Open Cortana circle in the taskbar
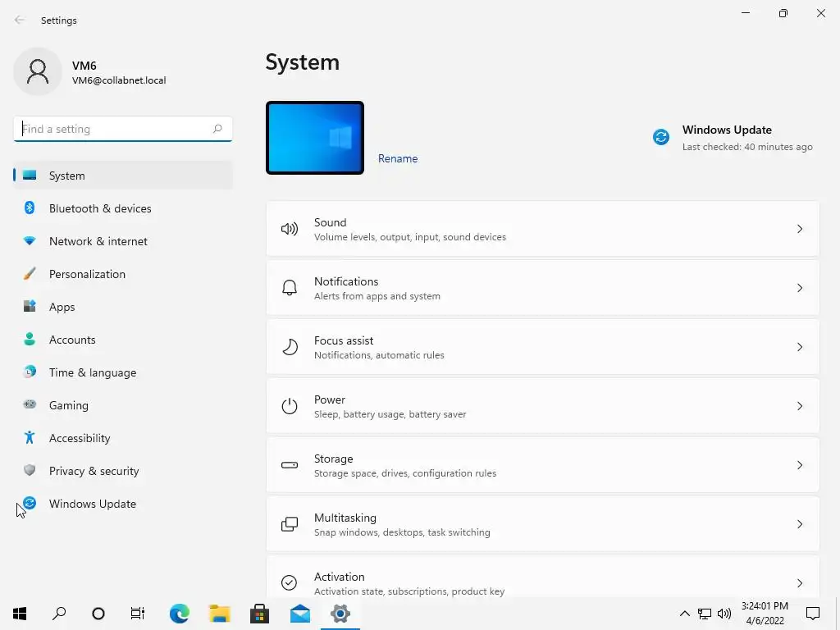Viewport: 840px width, 630px height. 98,614
